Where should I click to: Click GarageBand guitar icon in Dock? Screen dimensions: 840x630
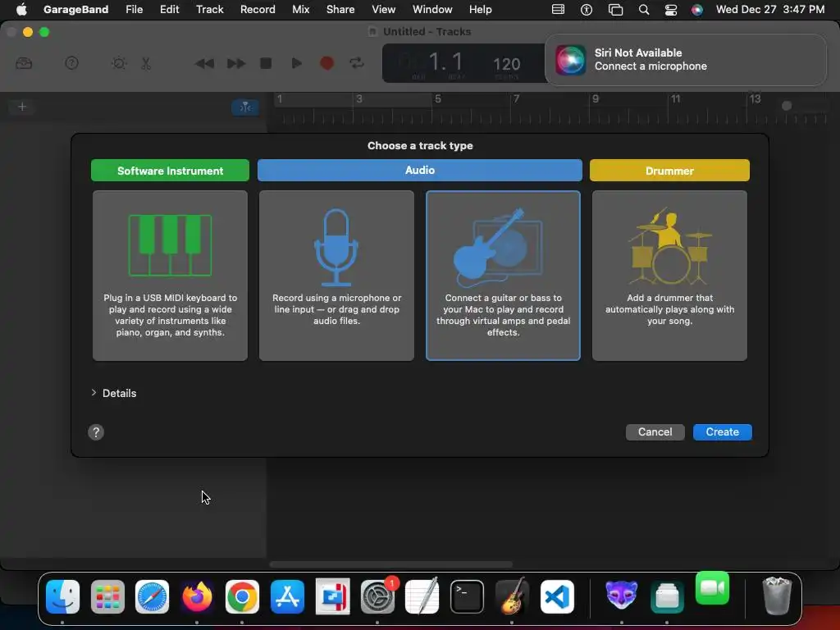click(512, 596)
